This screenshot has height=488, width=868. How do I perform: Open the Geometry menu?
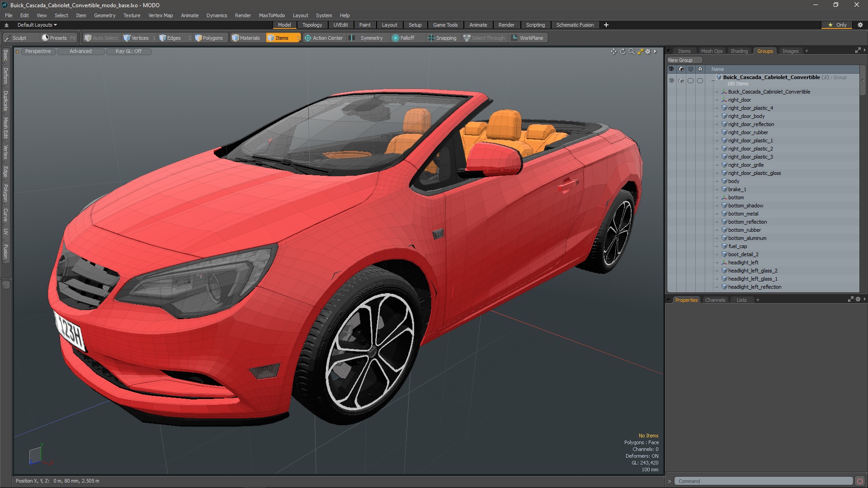(x=104, y=15)
